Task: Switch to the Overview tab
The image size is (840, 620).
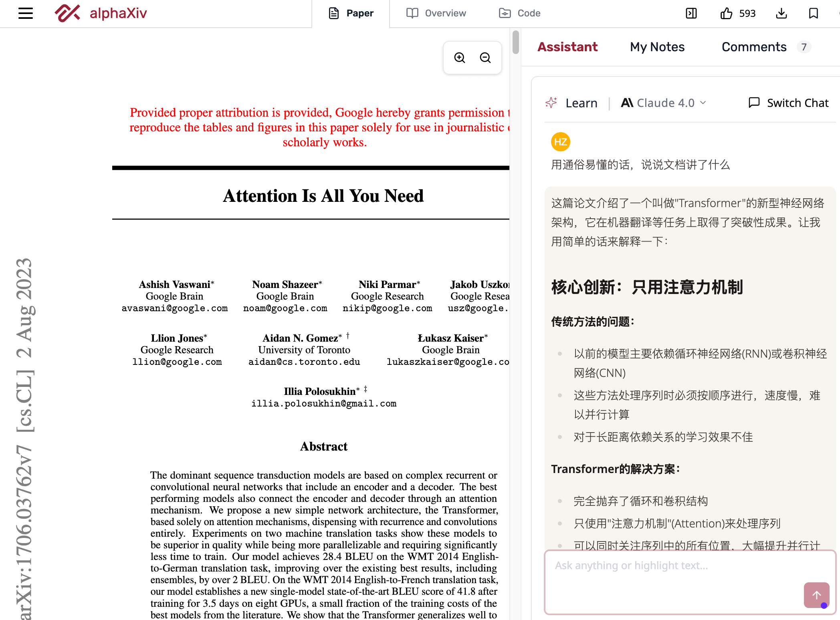Action: tap(436, 13)
